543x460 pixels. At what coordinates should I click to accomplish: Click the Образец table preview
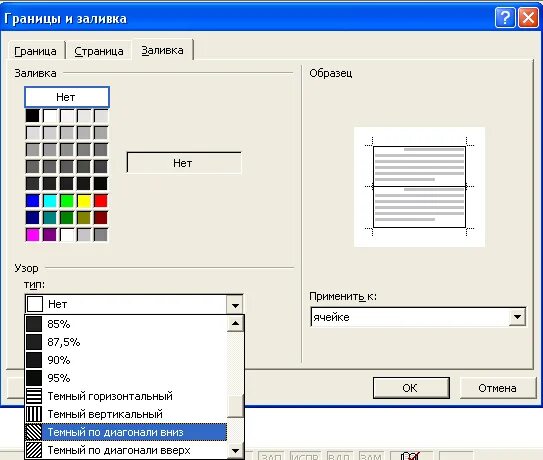[x=419, y=187]
